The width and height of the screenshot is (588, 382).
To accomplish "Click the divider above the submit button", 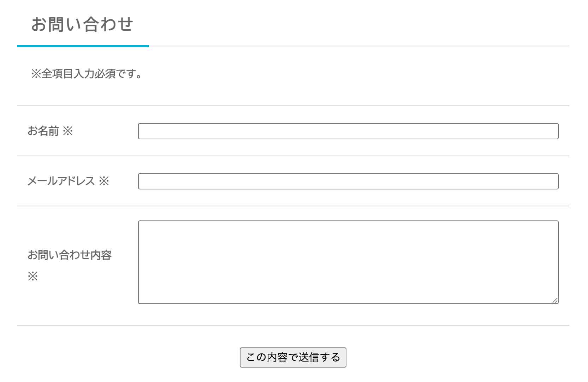I will pyautogui.click(x=293, y=325).
